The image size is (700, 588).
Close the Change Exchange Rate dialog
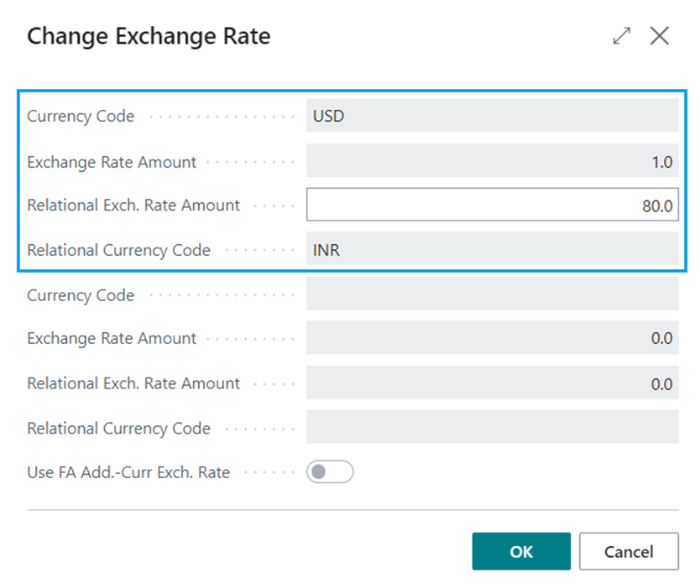click(660, 36)
